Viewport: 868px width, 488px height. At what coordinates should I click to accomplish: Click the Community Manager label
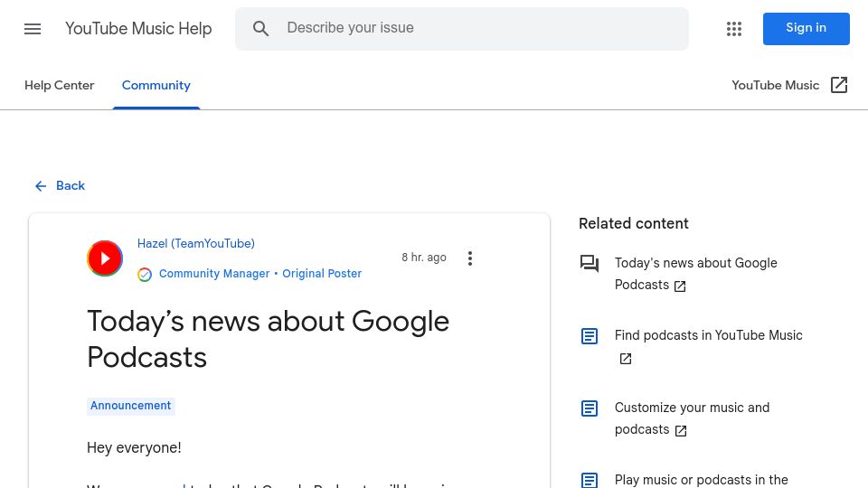click(x=214, y=274)
